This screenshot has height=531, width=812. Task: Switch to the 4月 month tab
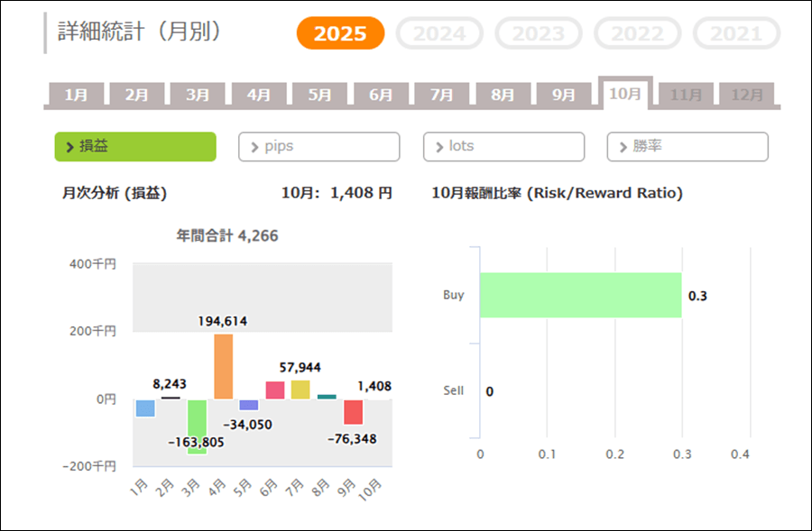[x=259, y=95]
